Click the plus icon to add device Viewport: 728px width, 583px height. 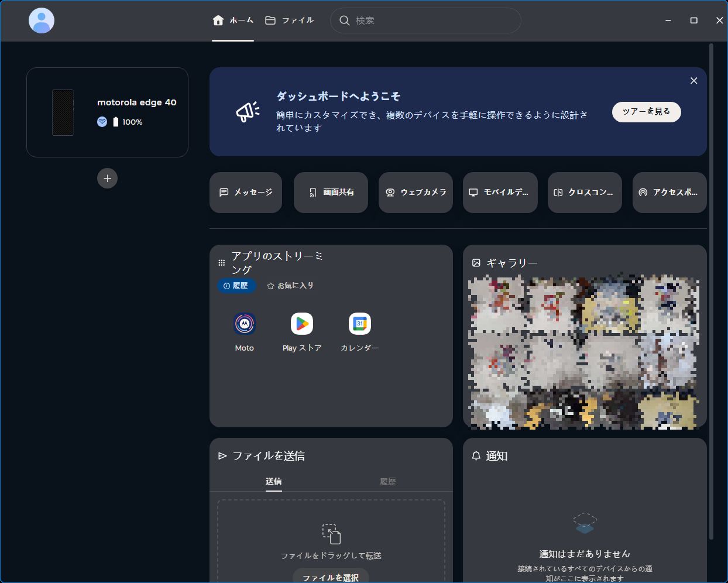tap(107, 179)
